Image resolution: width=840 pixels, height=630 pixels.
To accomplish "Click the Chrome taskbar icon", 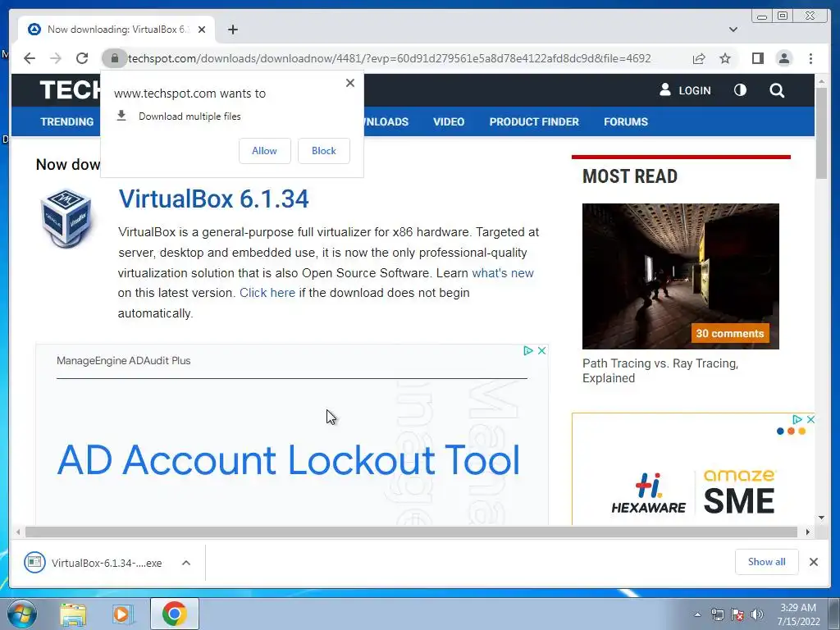I will pyautogui.click(x=175, y=614).
